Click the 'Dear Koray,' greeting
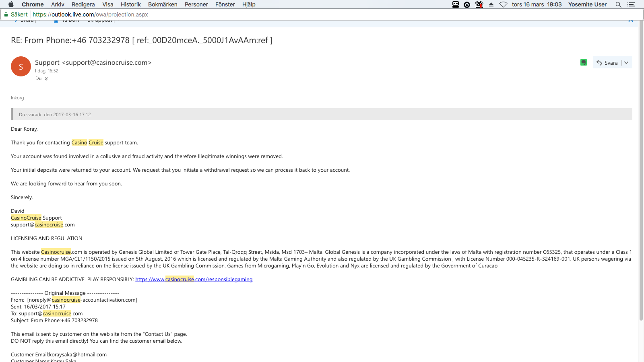The height and width of the screenshot is (362, 644). pyautogui.click(x=24, y=129)
